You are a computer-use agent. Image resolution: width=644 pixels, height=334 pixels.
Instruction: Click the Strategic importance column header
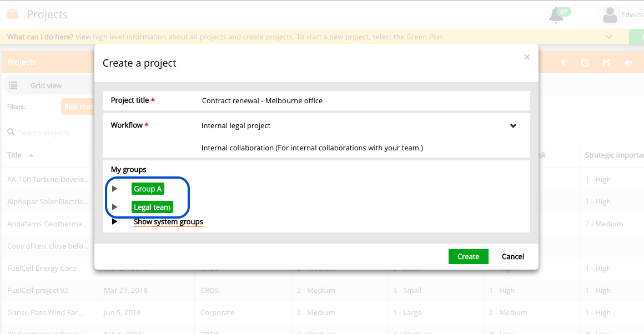pyautogui.click(x=615, y=155)
